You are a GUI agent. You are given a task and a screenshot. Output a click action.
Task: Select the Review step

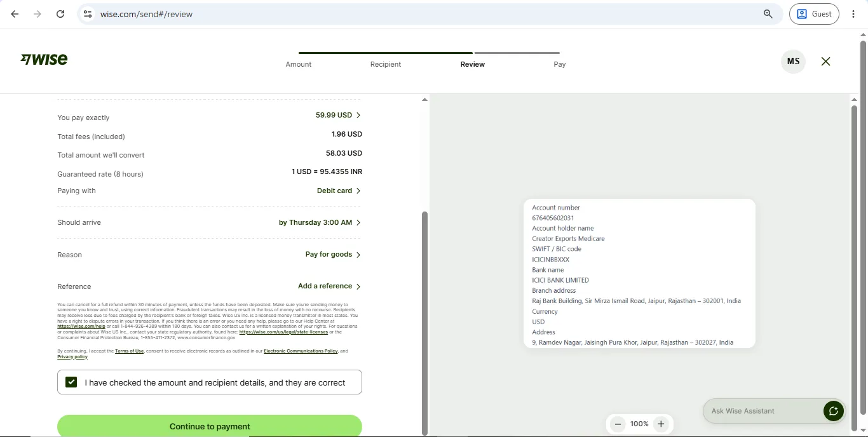pos(473,64)
